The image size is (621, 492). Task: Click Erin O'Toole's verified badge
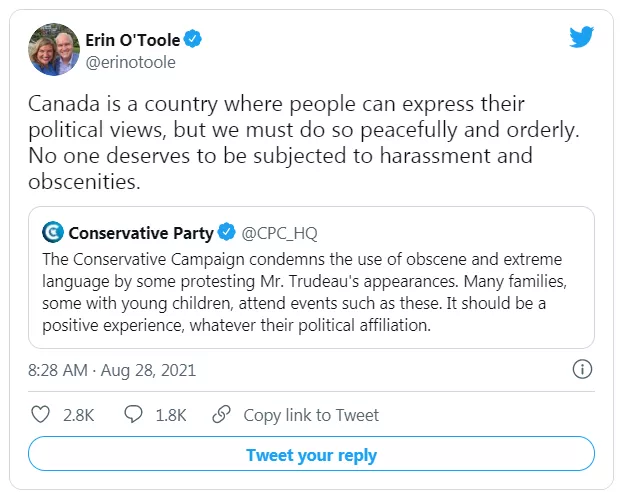(193, 39)
